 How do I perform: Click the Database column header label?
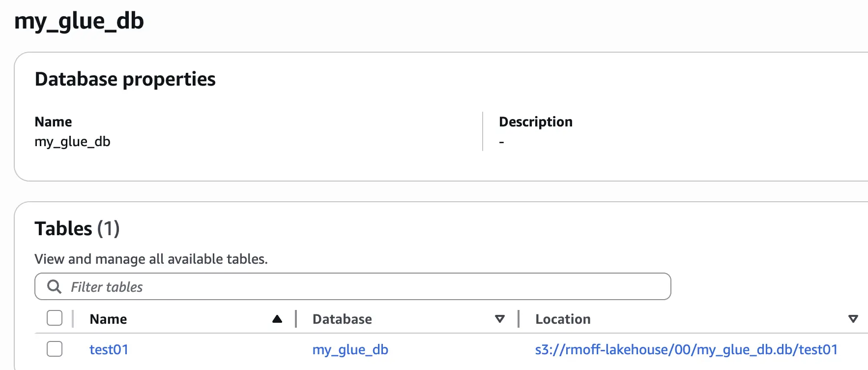tap(342, 319)
